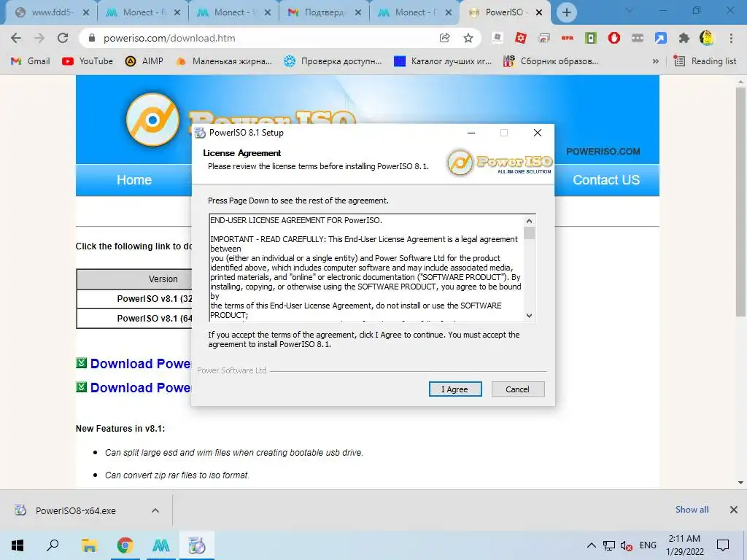Open the red BTR extension
Viewport: 747px width, 560px height.
coord(567,38)
